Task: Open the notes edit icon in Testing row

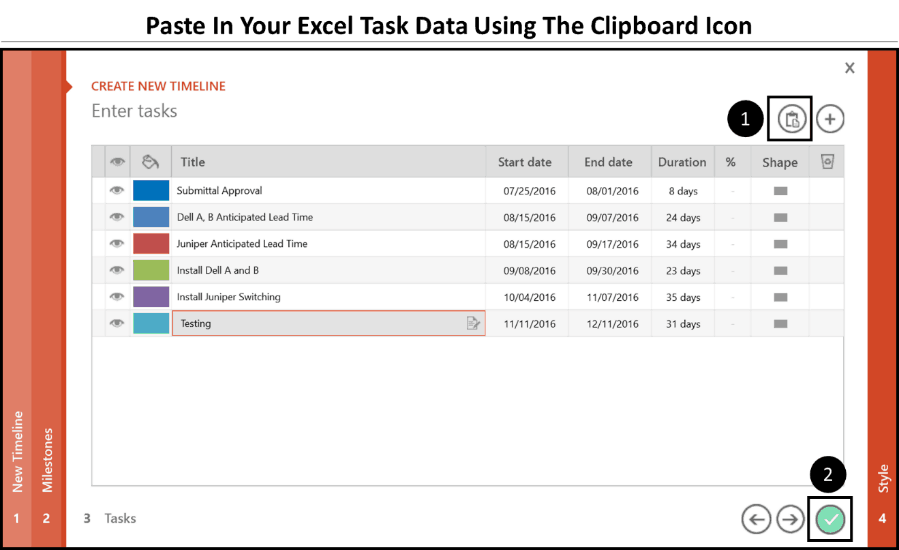Action: (x=473, y=323)
